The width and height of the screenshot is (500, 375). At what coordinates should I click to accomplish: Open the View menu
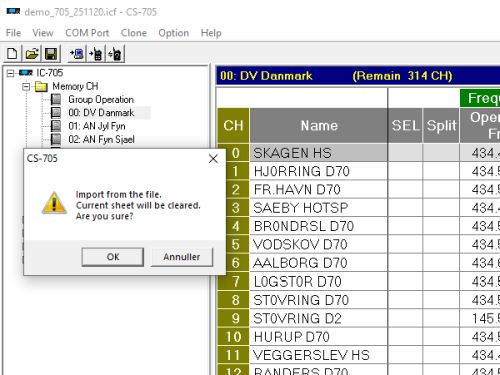(43, 33)
